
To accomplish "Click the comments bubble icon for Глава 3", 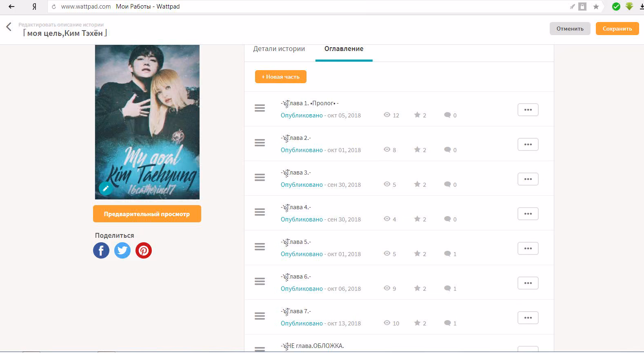I will (x=447, y=184).
